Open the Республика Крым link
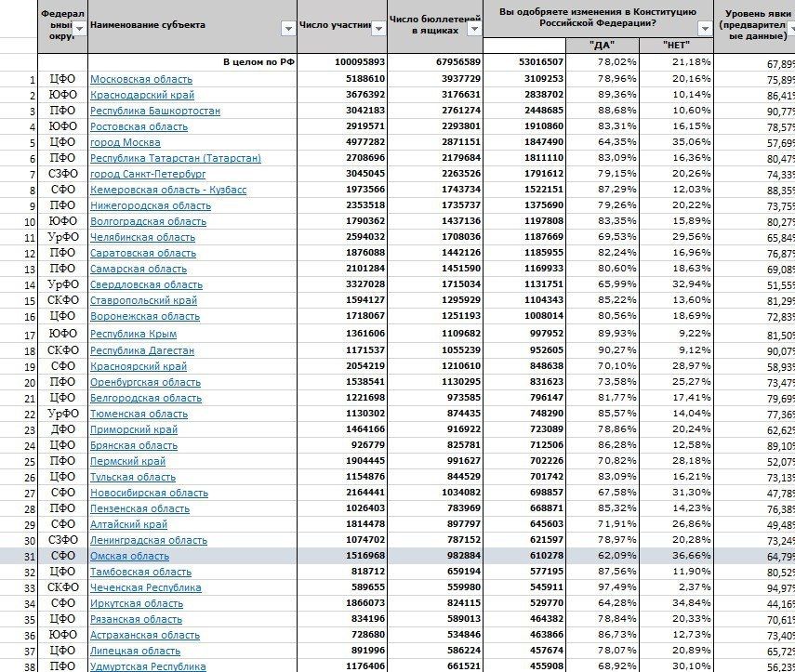 pos(133,334)
